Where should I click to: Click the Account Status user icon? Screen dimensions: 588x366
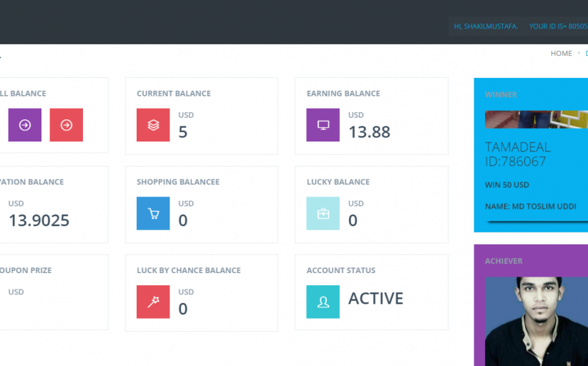[323, 302]
